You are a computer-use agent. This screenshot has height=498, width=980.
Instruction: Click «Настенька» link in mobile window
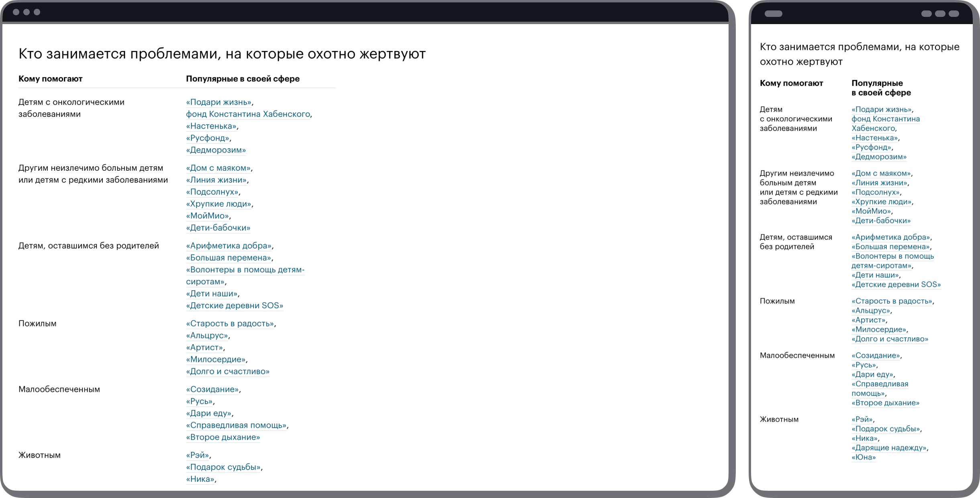click(875, 138)
